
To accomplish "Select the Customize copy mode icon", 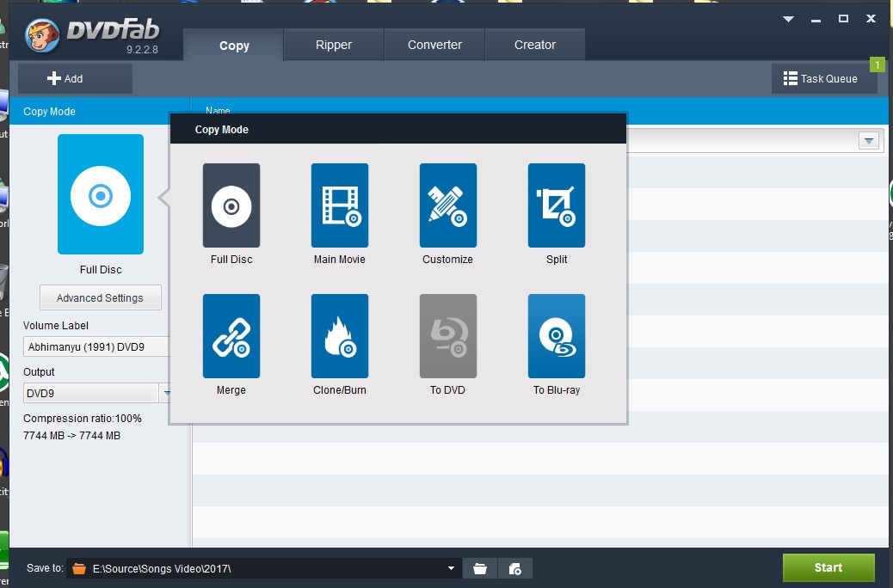I will pos(447,205).
